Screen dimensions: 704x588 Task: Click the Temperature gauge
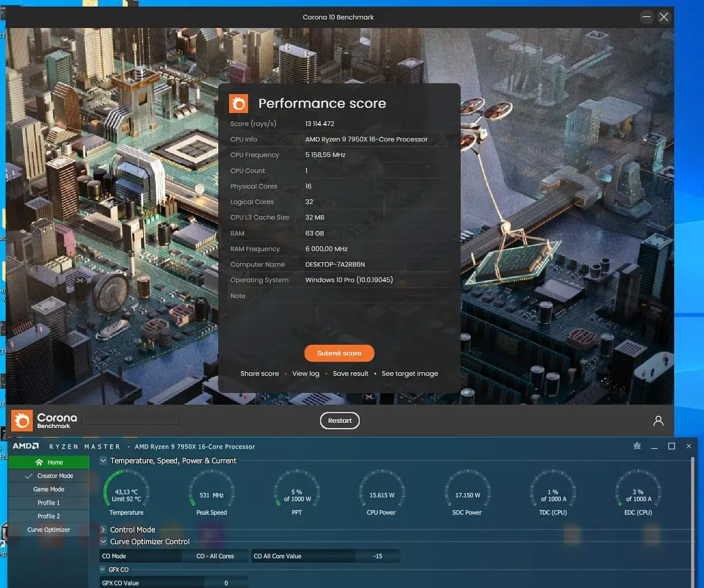pyautogui.click(x=126, y=493)
